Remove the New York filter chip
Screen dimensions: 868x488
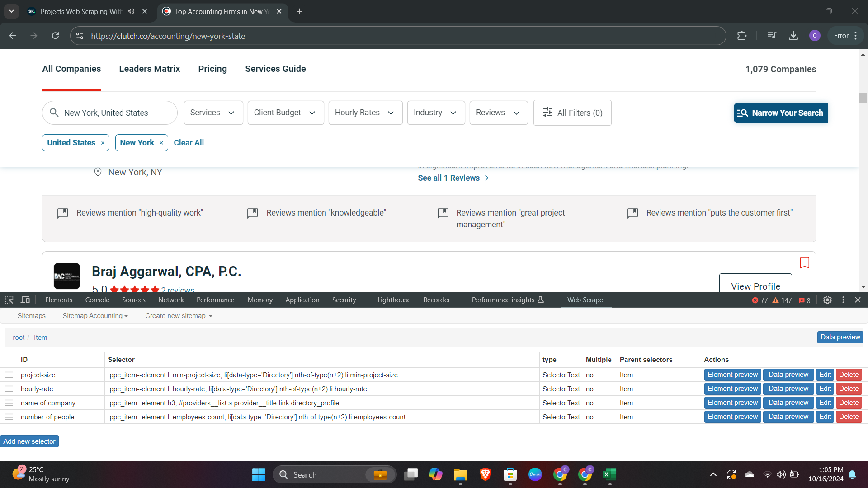[x=161, y=143]
